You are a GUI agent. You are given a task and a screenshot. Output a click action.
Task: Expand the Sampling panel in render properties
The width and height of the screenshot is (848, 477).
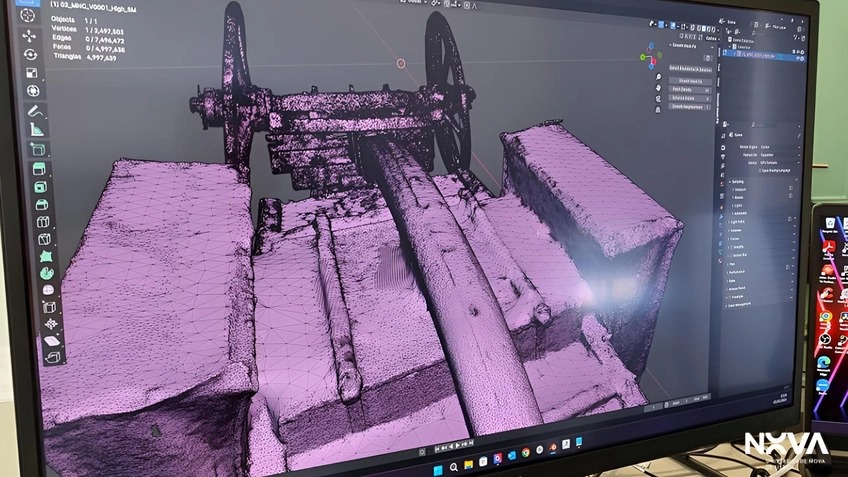738,182
